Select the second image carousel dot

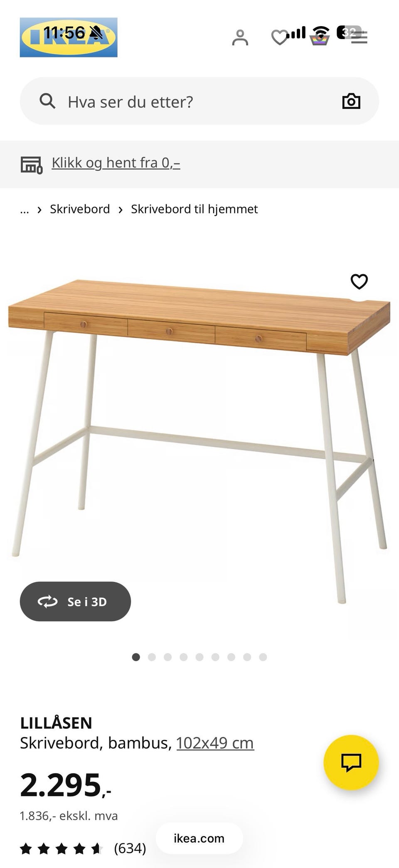(152, 657)
